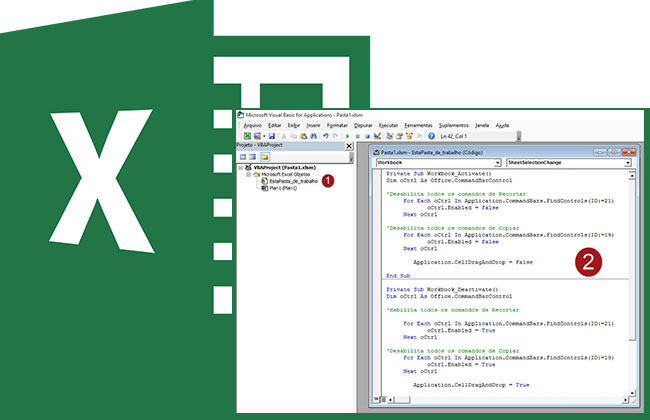650x420 pixels.
Task: Click the View Code icon in Project panel
Action: pyautogui.click(x=243, y=157)
